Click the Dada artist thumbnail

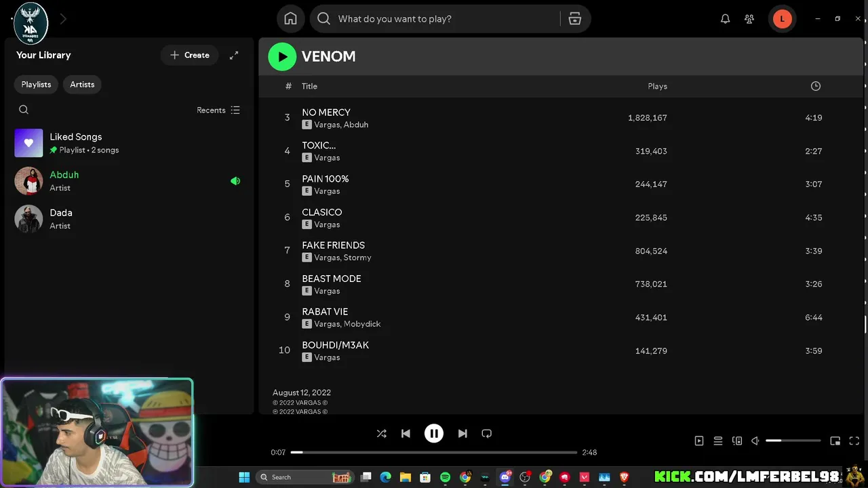[28, 219]
